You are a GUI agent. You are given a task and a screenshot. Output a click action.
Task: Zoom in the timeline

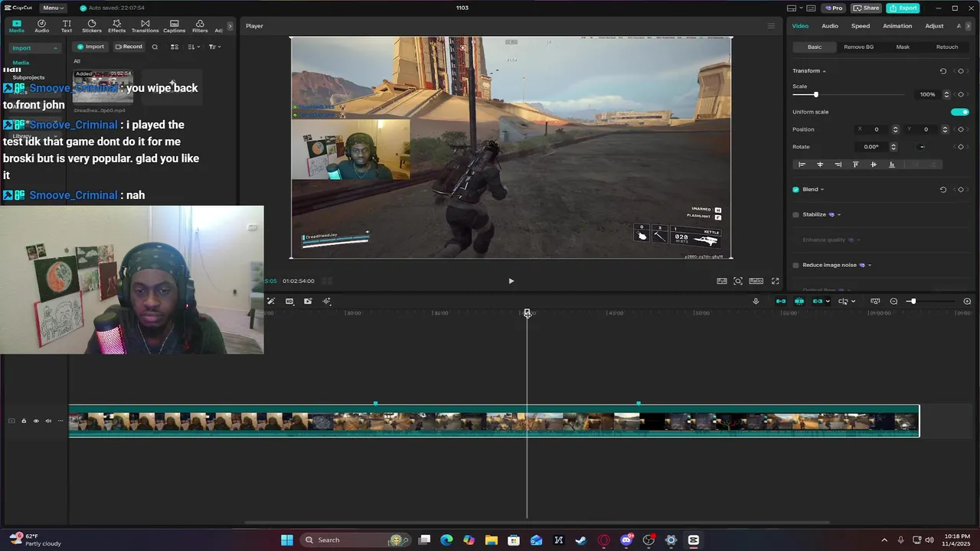967,302
